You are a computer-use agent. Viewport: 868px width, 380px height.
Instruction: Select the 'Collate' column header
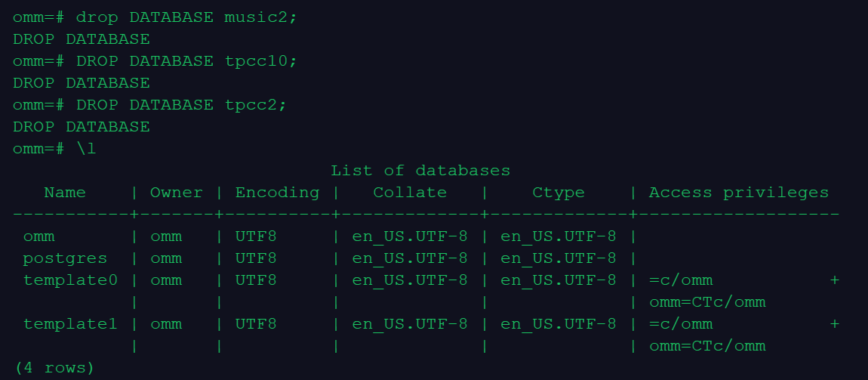tap(410, 193)
